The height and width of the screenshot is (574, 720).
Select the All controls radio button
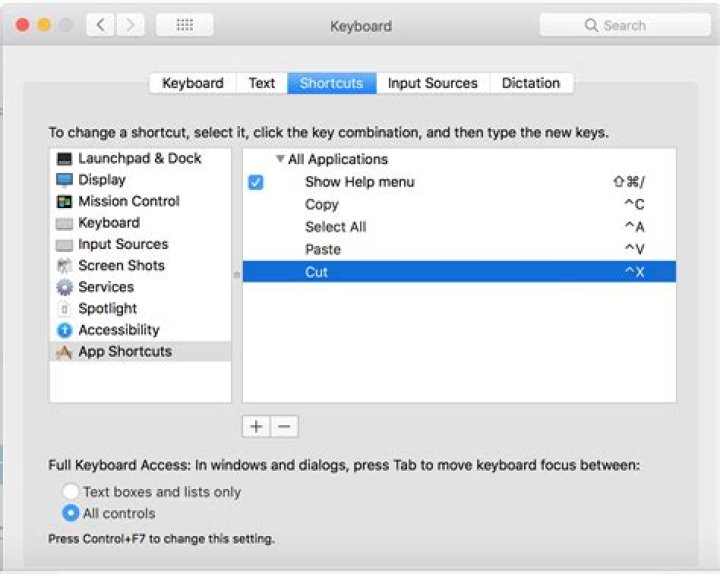point(71,513)
